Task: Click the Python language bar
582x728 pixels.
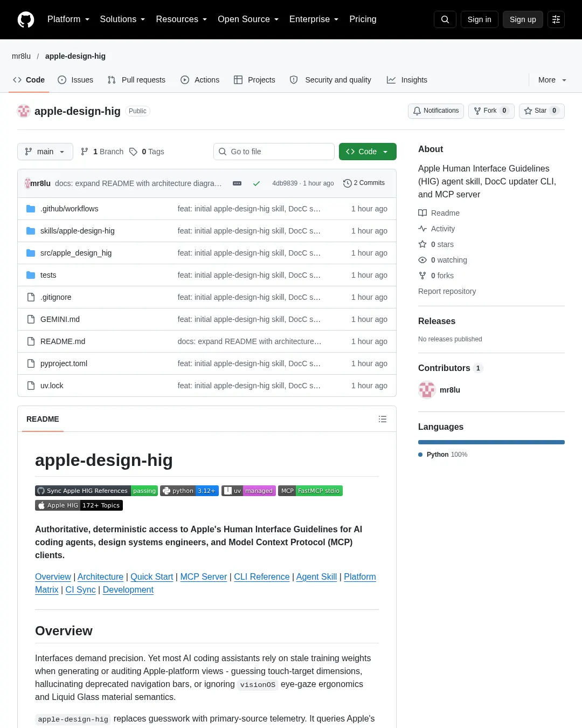Action: [491, 442]
